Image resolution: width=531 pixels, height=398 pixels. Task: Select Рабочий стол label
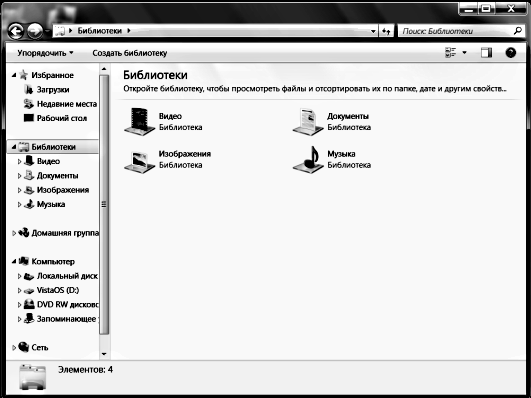coord(62,118)
